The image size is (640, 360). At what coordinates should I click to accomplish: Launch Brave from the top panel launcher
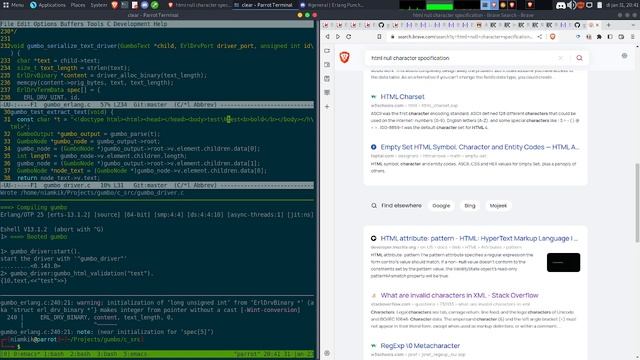tap(115, 5)
